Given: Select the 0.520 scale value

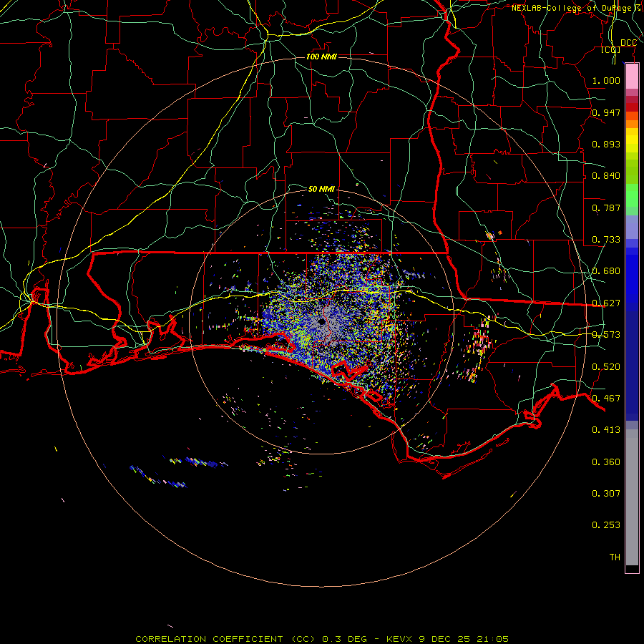Looking at the screenshot, I should 606,367.
